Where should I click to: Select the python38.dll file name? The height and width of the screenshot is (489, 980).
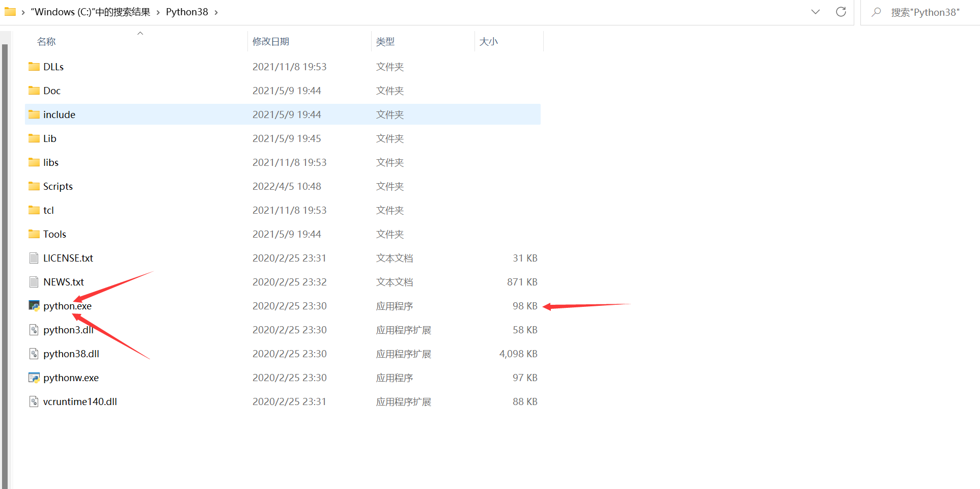(71, 354)
